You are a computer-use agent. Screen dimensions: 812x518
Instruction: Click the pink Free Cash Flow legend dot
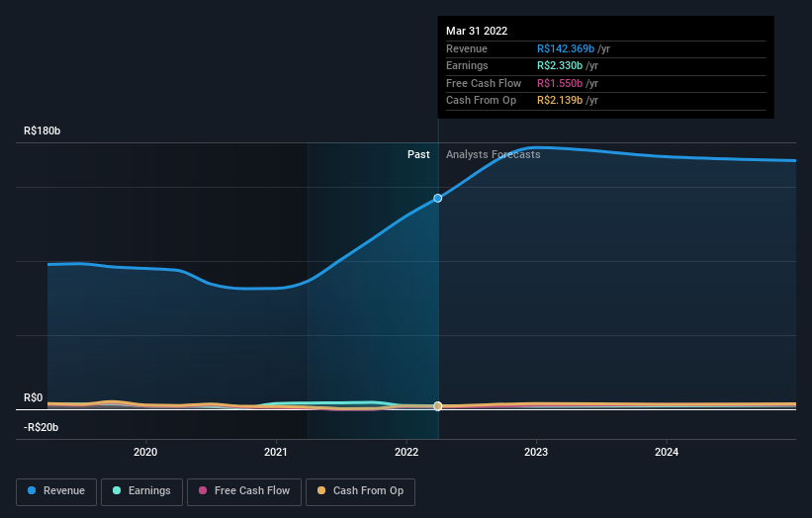(x=203, y=490)
